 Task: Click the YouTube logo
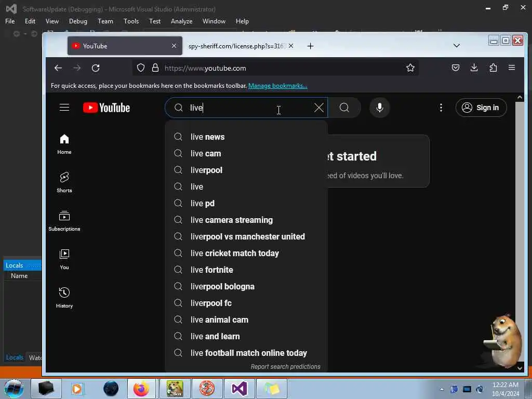click(x=106, y=108)
